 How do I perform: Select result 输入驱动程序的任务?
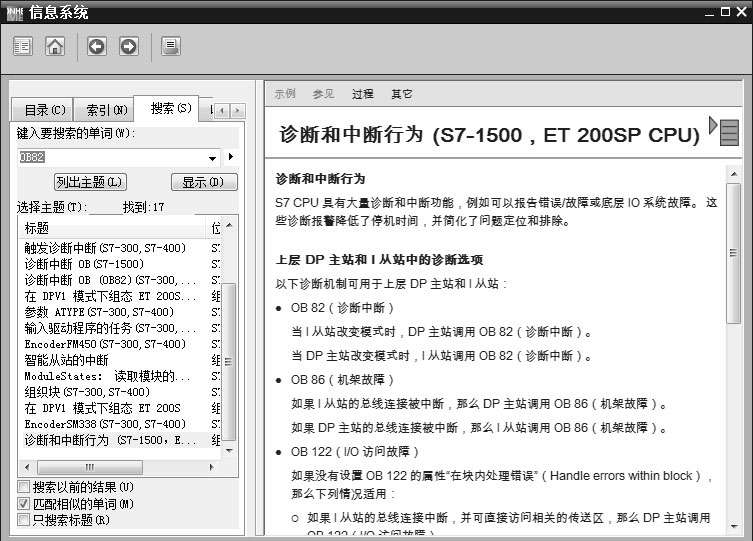(x=110, y=328)
